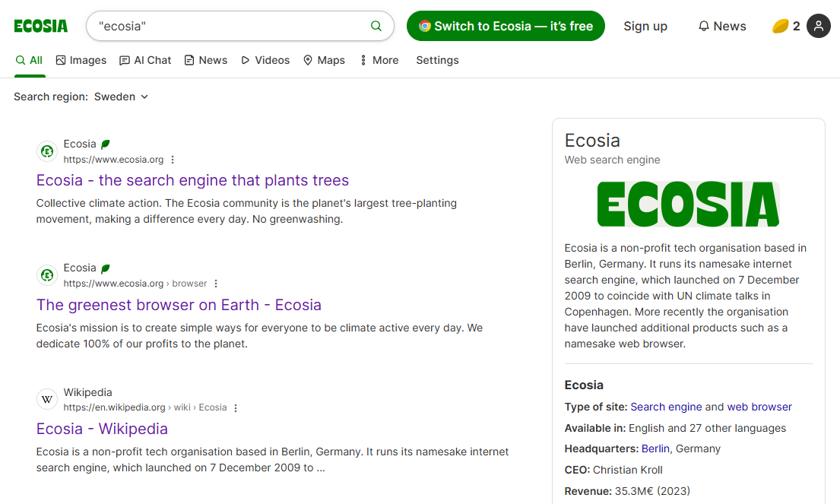The height and width of the screenshot is (504, 840).
Task: Click the Sign up link
Action: tap(645, 25)
